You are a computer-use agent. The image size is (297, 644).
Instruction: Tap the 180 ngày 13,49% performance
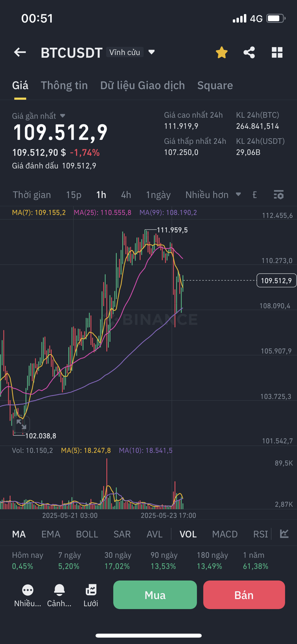click(212, 561)
